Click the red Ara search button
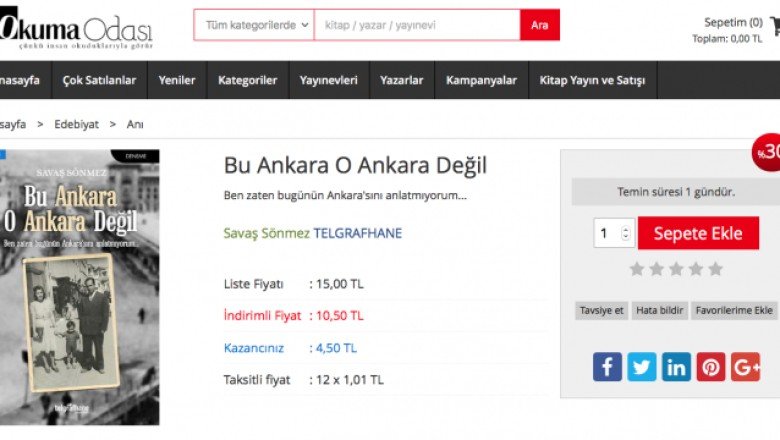 click(540, 25)
